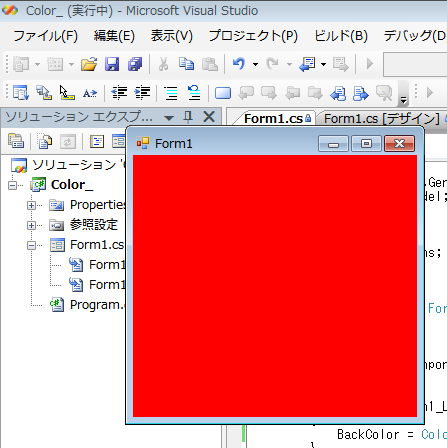Click the Comment Out Selected Lines icon
447x448 pixels.
(x=171, y=93)
